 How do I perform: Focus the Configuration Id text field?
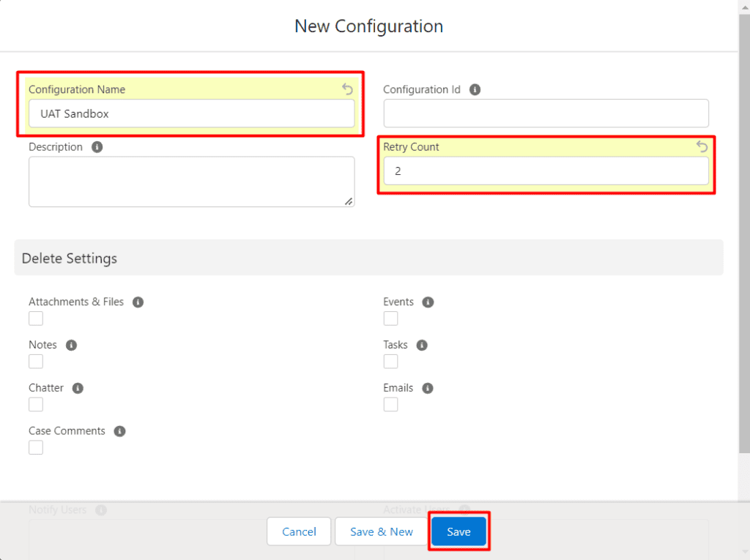546,113
